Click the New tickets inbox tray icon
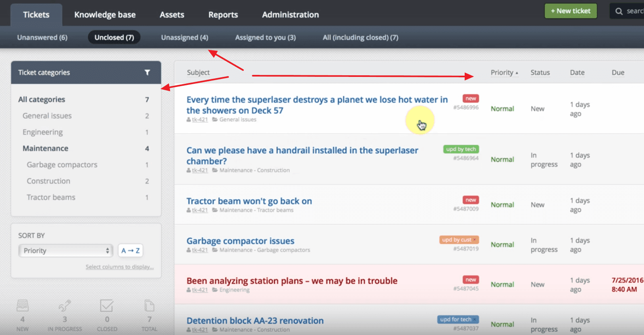This screenshot has height=335, width=644. pyautogui.click(x=23, y=306)
